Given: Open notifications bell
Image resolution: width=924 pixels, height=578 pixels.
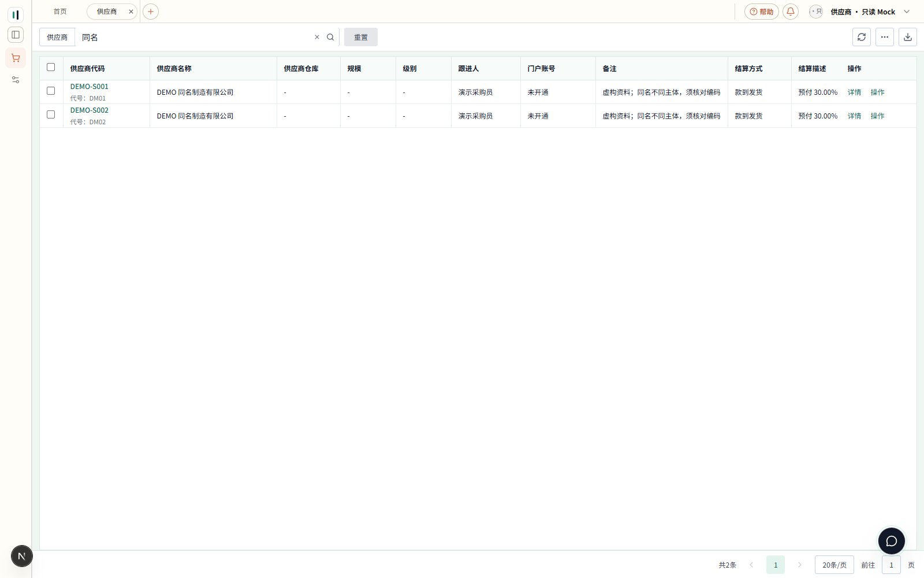Looking at the screenshot, I should 791,12.
